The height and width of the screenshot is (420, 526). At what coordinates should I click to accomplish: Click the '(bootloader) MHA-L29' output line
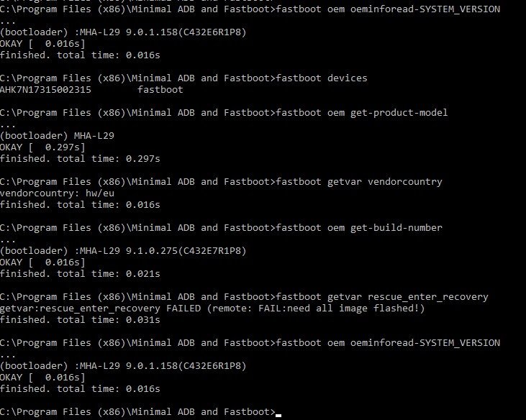(x=57, y=136)
